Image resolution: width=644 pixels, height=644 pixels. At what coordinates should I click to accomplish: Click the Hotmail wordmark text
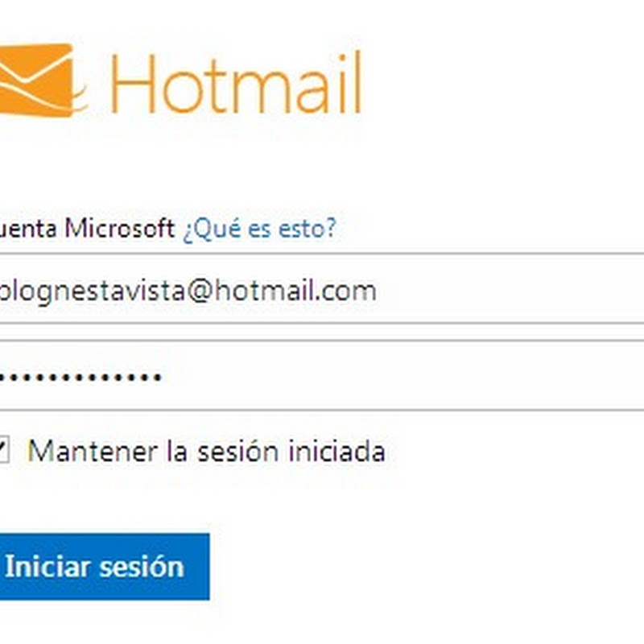(235, 84)
